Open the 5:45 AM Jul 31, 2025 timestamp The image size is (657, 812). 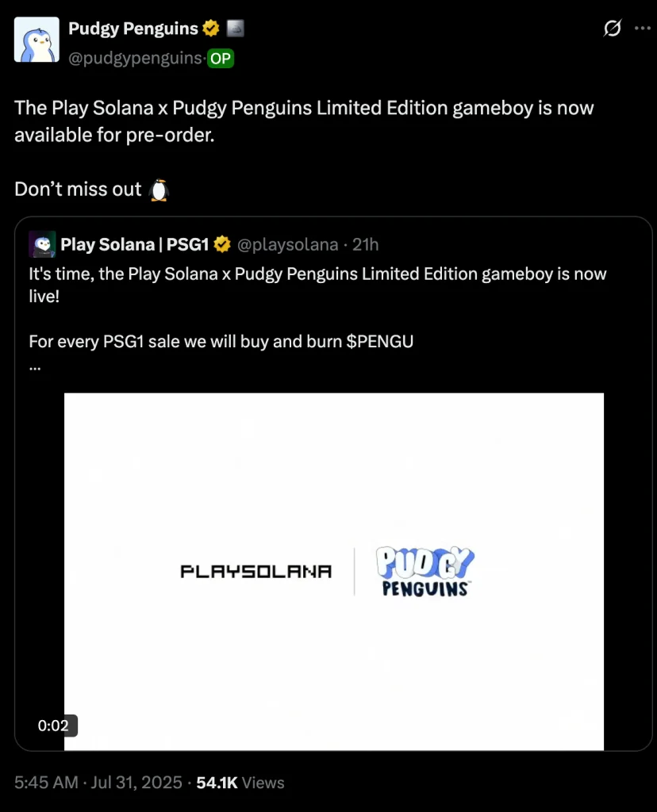tap(98, 782)
